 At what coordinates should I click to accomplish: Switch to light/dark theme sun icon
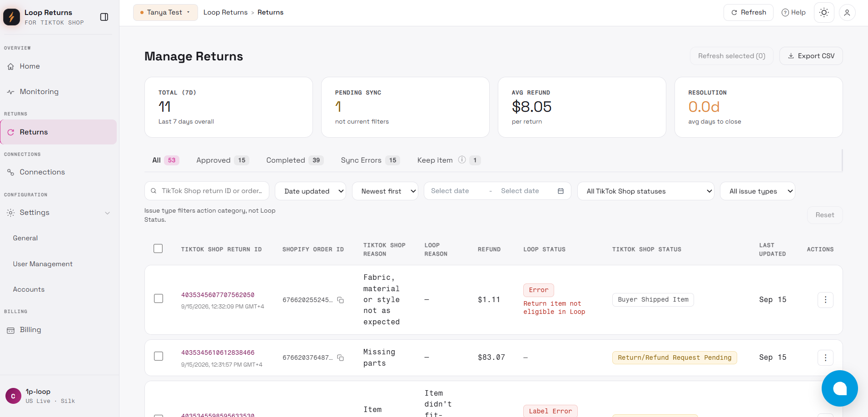click(824, 13)
